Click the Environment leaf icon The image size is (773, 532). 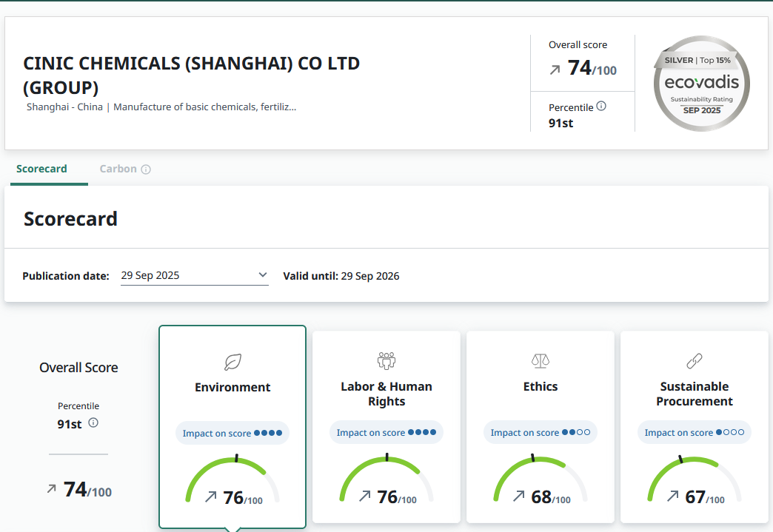232,362
